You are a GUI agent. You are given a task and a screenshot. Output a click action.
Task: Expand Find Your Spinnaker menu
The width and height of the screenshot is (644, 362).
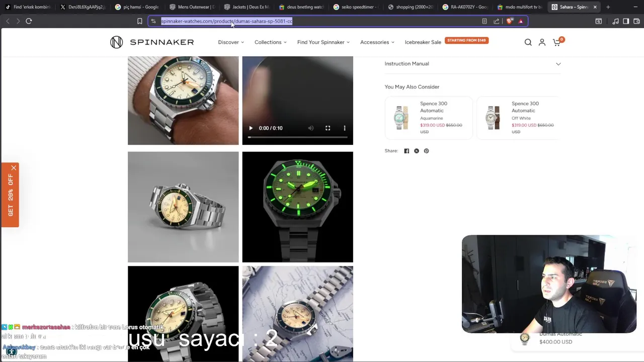coord(324,42)
